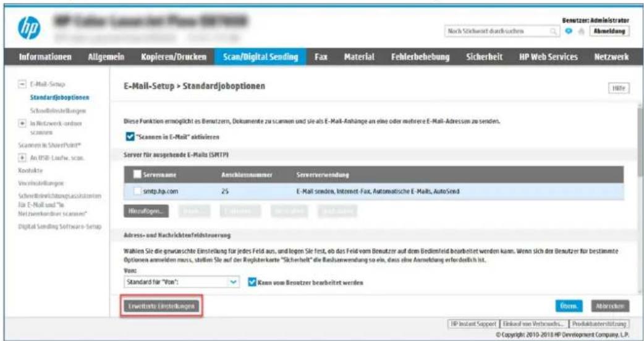644x341 pixels.
Task: Click the Serververwendung column header
Action: pos(323,175)
